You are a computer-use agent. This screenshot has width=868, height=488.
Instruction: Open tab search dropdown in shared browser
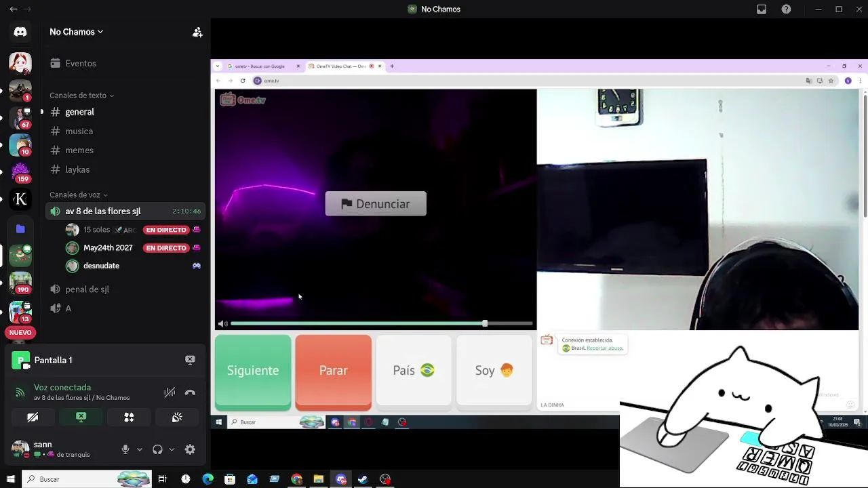click(219, 66)
